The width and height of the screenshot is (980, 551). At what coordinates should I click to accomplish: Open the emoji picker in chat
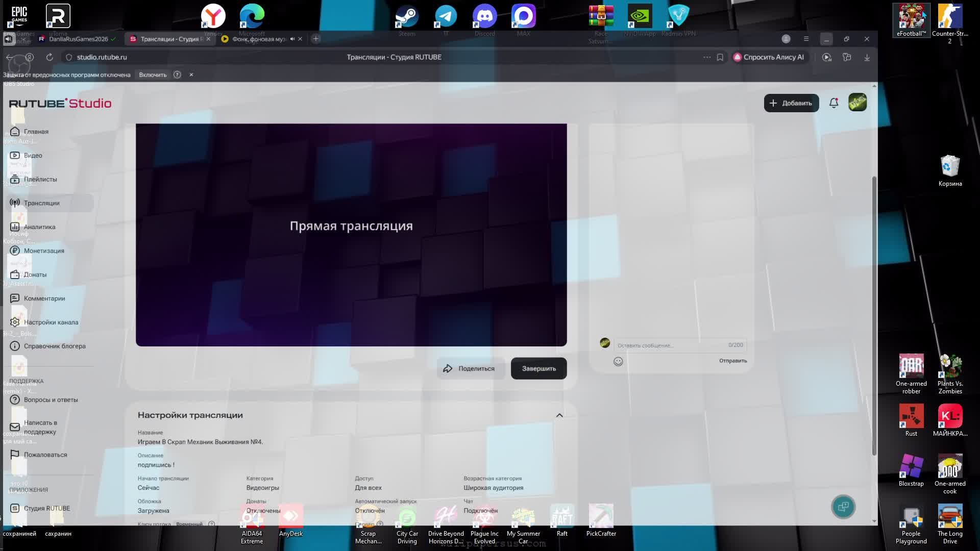point(618,362)
